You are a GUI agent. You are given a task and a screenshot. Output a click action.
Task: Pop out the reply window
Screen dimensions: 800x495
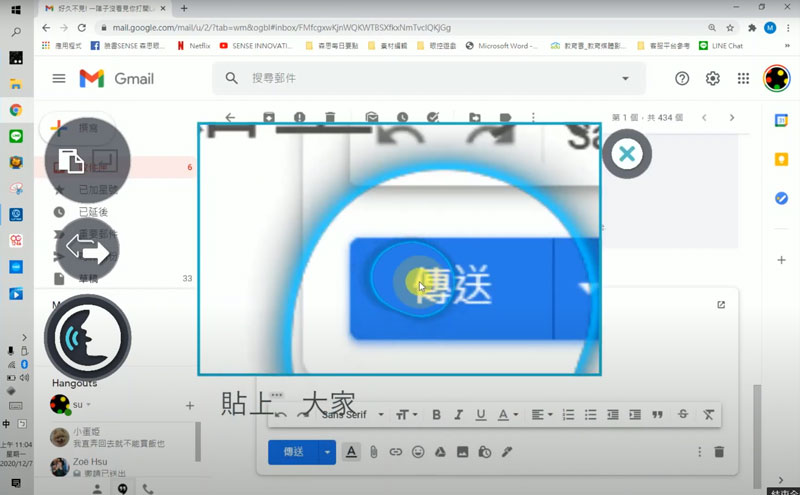click(x=721, y=305)
